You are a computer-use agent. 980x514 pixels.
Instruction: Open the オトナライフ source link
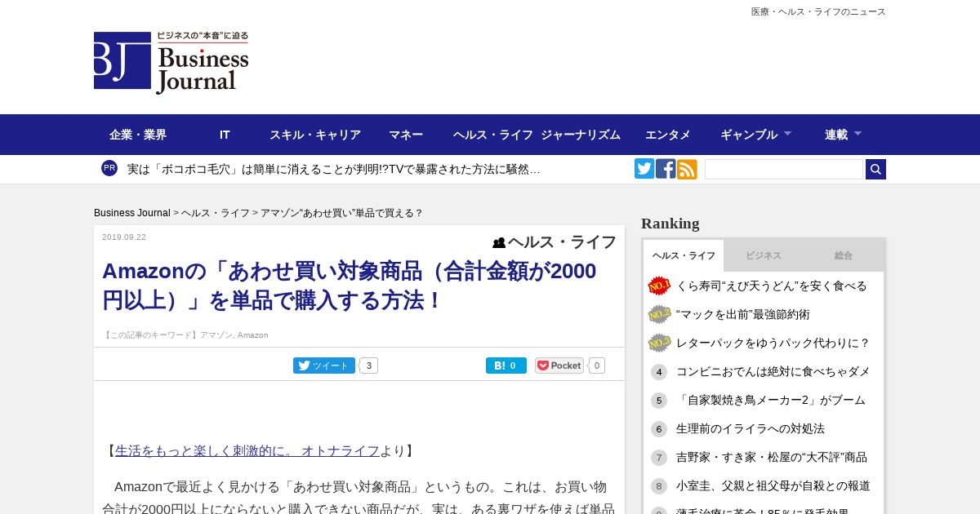point(247,451)
